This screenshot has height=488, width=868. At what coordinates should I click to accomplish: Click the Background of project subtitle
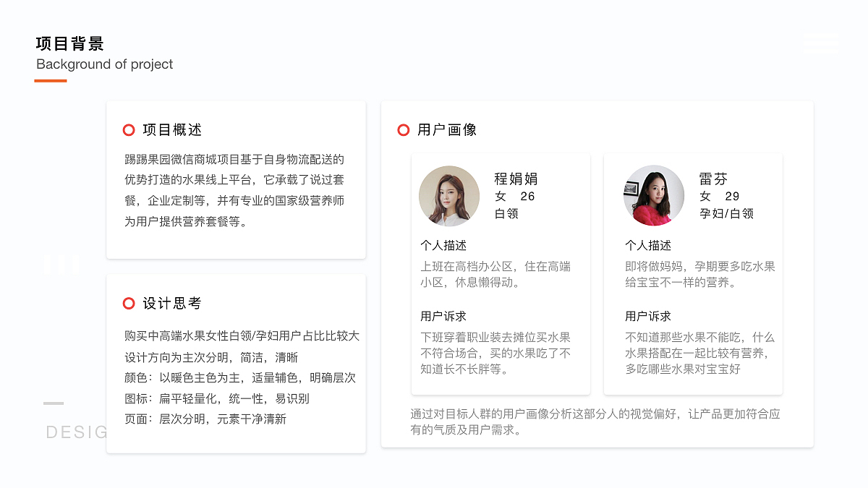tap(104, 64)
